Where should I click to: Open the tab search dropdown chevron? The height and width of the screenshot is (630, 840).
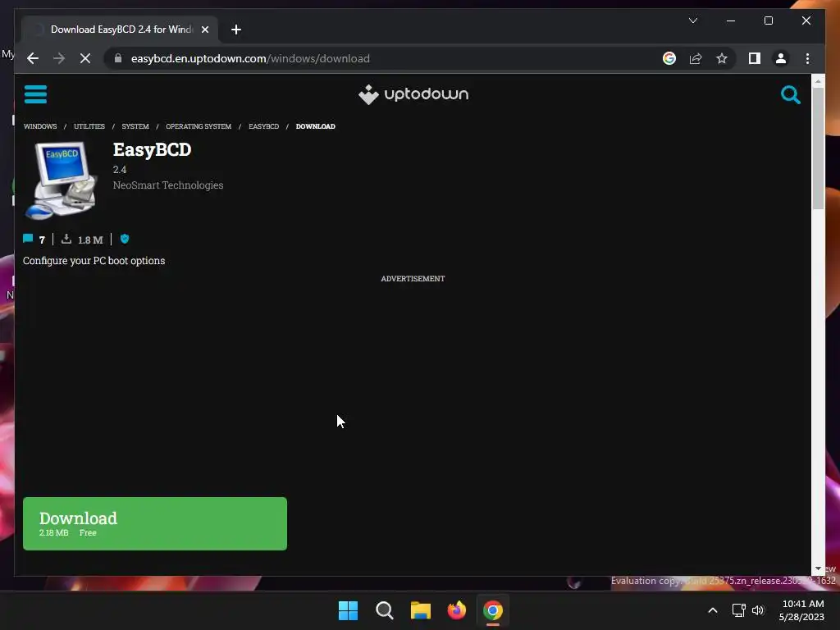[x=692, y=21]
